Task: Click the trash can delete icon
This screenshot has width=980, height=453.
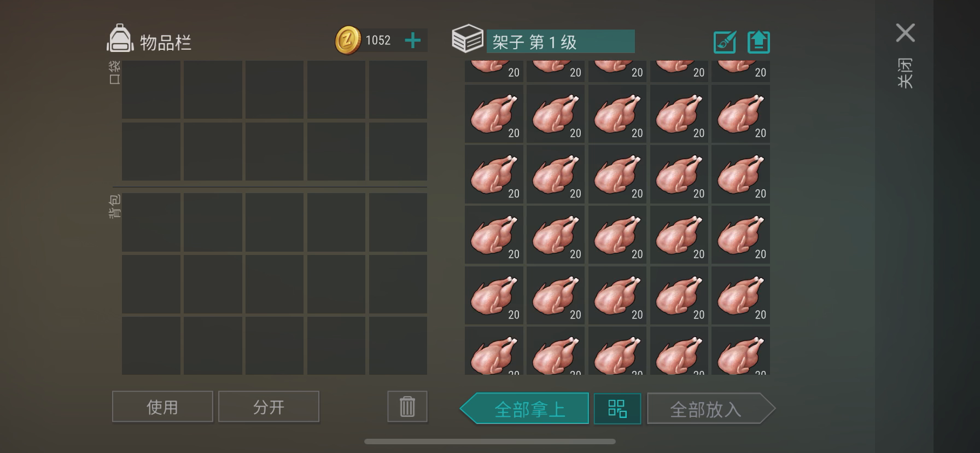Action: 407,406
